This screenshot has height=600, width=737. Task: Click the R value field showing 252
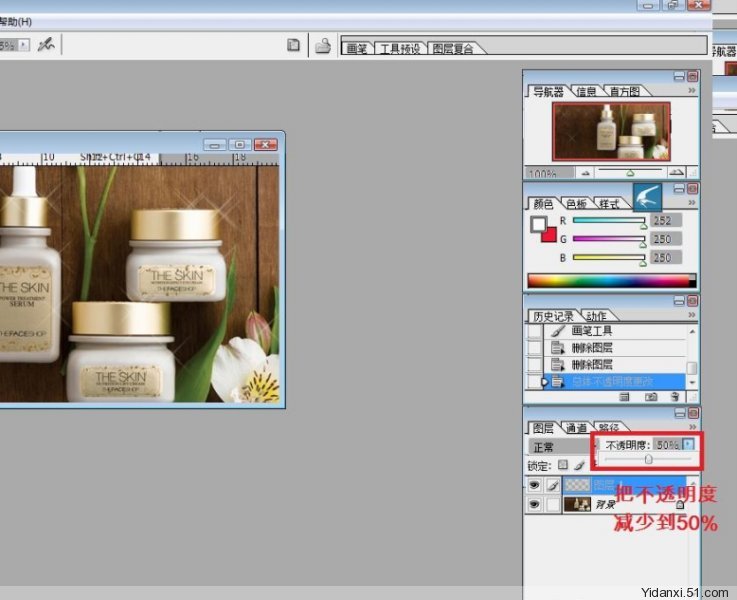tap(666, 220)
